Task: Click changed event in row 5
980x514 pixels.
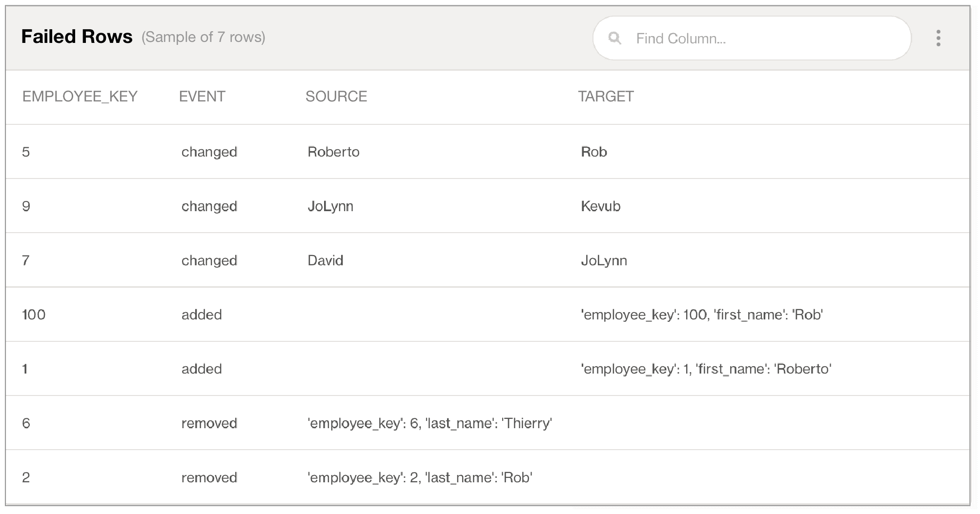Action: tap(209, 152)
